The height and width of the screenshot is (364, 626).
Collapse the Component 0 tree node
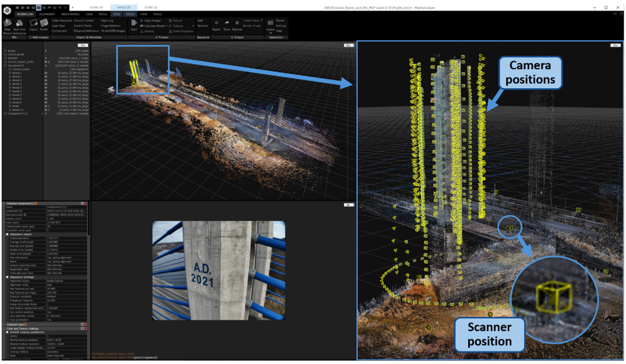tap(5, 66)
